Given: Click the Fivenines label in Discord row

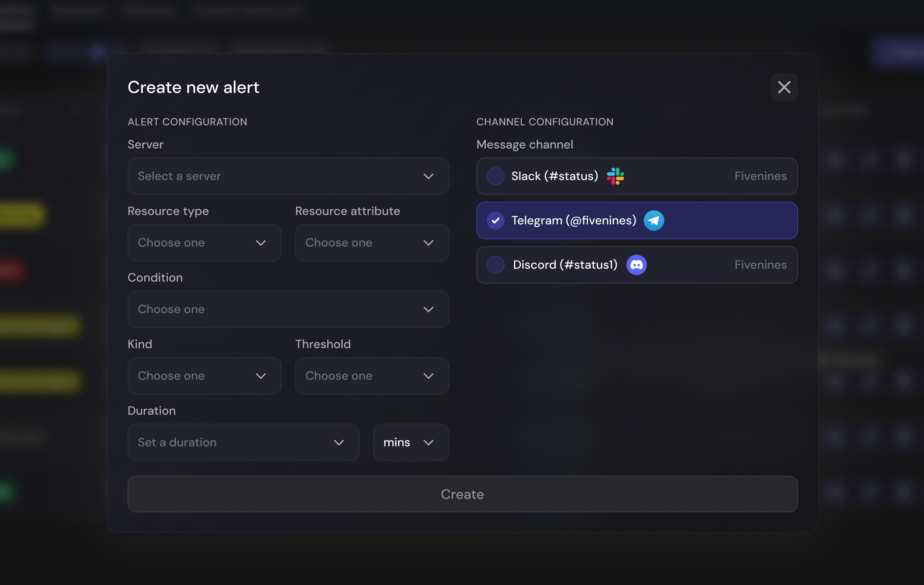Looking at the screenshot, I should (x=760, y=265).
